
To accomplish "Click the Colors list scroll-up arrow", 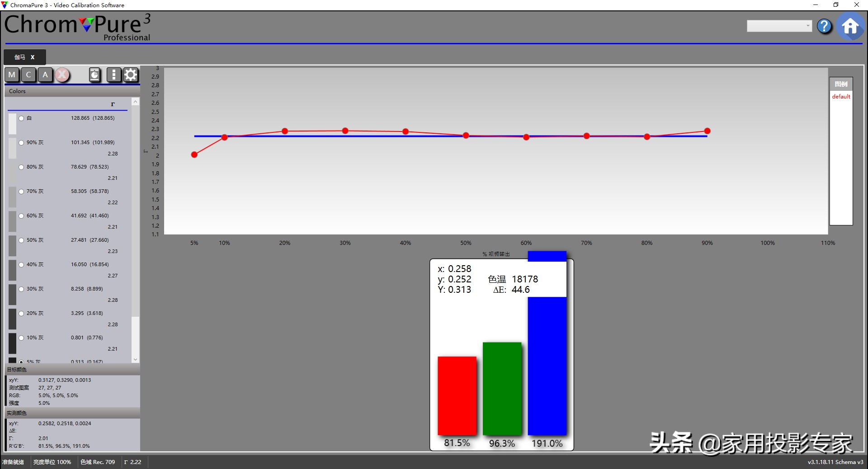I will pyautogui.click(x=135, y=102).
